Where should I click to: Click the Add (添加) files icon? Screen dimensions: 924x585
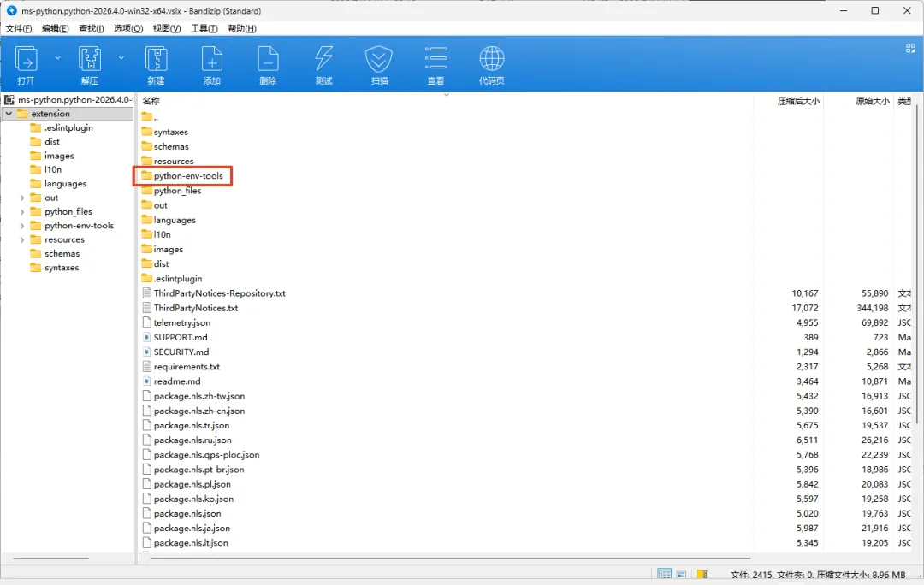[211, 65]
